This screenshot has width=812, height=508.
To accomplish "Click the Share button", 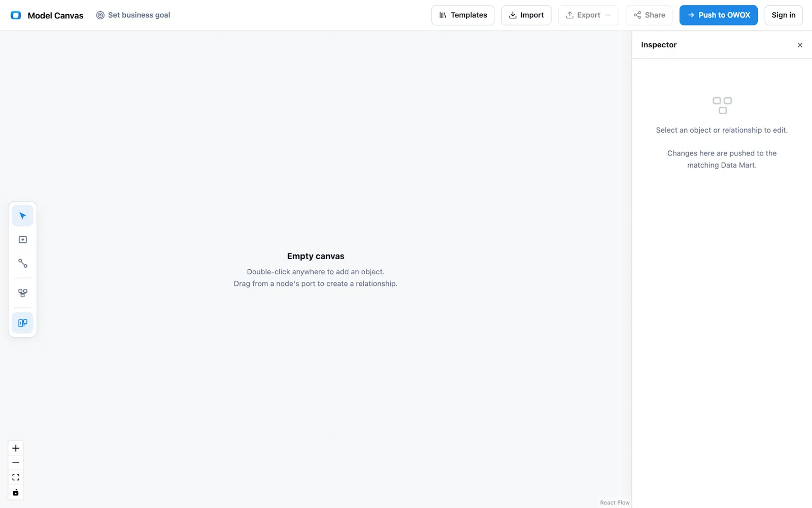I will [649, 15].
